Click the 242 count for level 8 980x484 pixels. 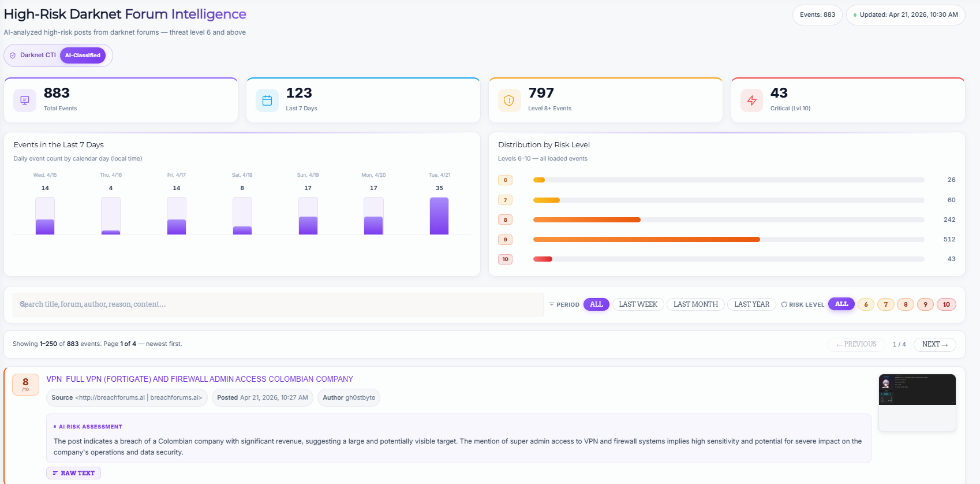tap(949, 219)
